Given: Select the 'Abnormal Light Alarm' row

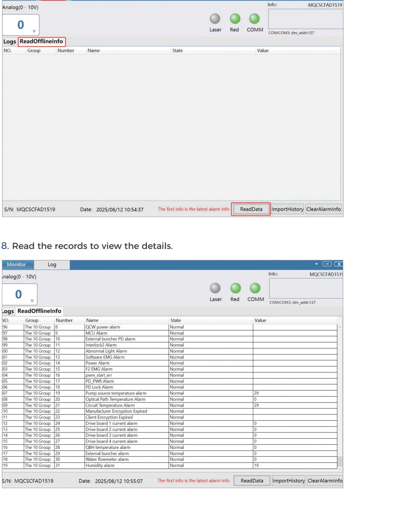Looking at the screenshot, I should (170, 351).
